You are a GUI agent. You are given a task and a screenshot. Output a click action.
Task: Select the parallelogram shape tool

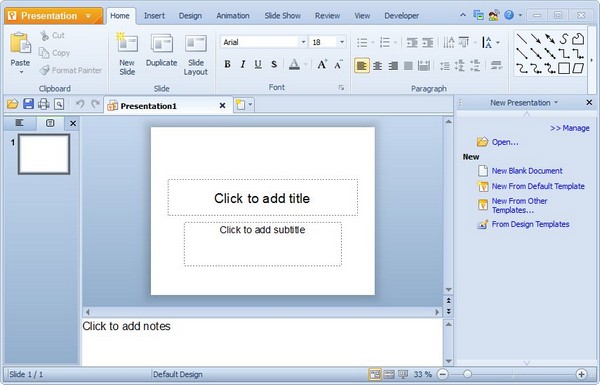pyautogui.click(x=578, y=68)
